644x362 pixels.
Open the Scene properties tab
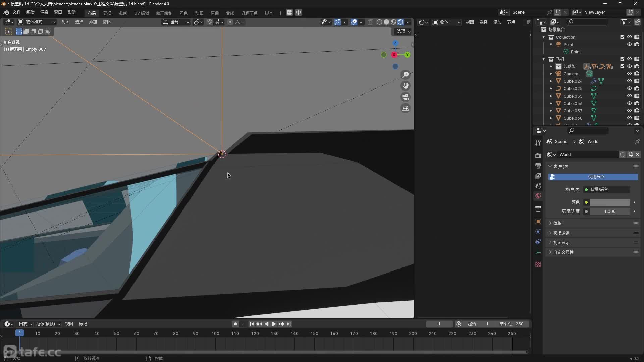(538, 186)
